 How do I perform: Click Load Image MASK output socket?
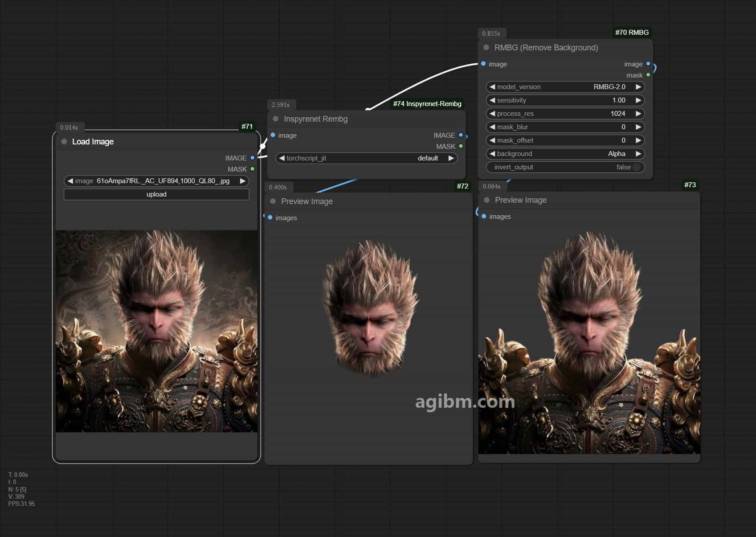(253, 169)
